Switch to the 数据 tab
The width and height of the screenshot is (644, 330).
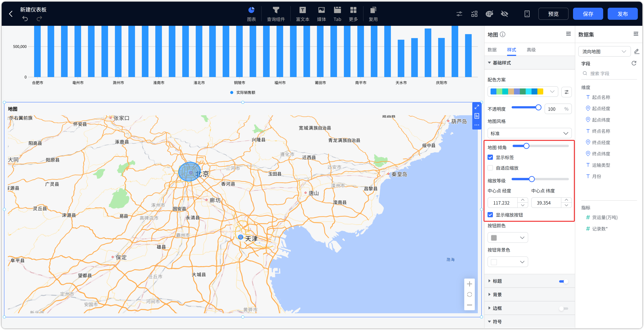coord(492,50)
